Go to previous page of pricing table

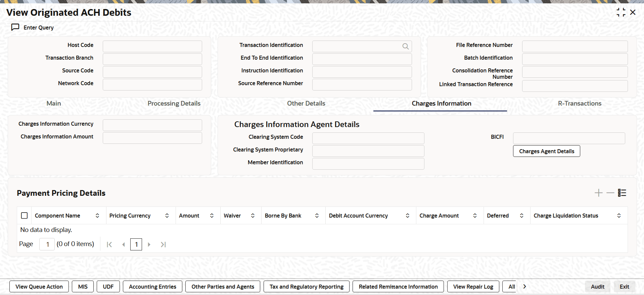click(x=124, y=244)
